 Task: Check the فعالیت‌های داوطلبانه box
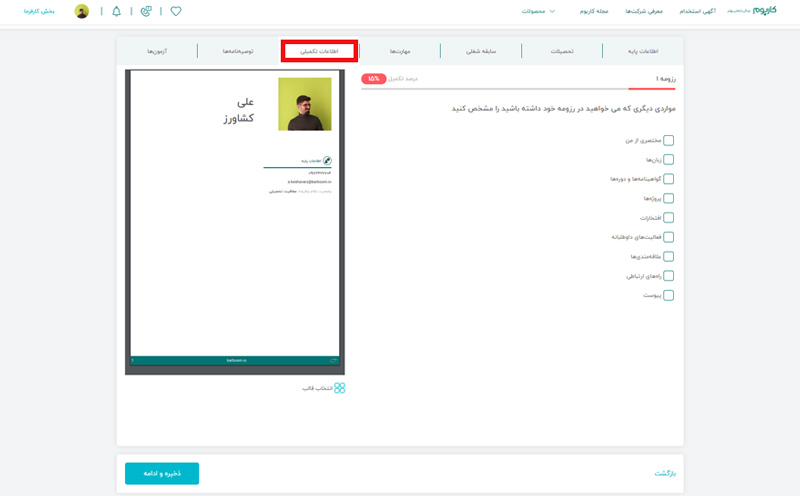(x=668, y=237)
